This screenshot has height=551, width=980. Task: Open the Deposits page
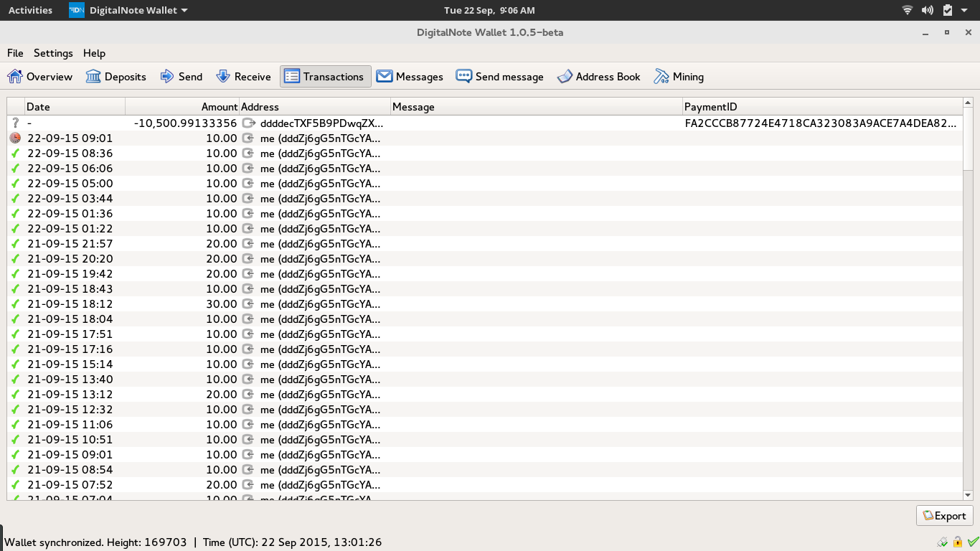click(x=116, y=77)
